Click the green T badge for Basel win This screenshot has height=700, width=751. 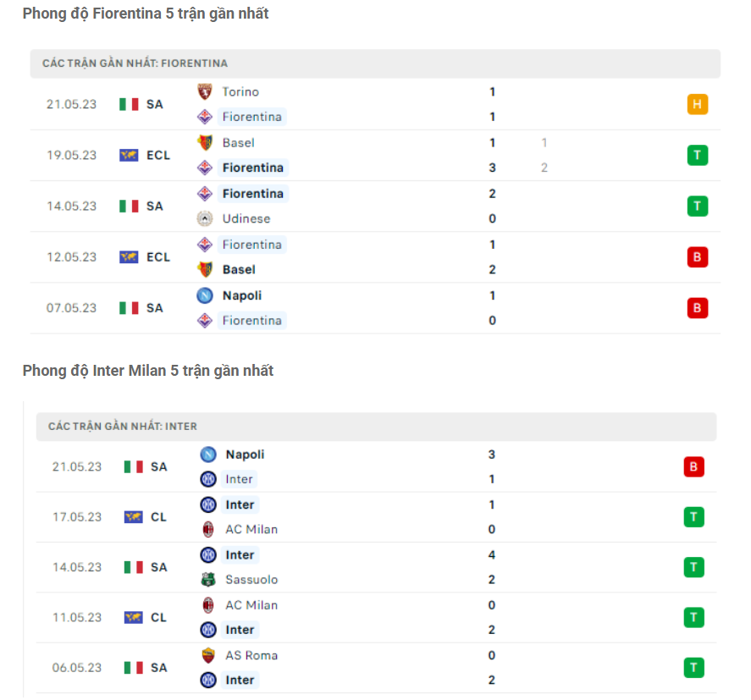point(698,155)
